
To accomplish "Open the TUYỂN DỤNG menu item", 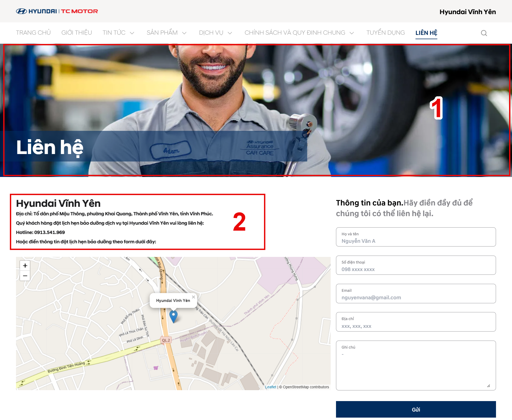I will [x=385, y=33].
